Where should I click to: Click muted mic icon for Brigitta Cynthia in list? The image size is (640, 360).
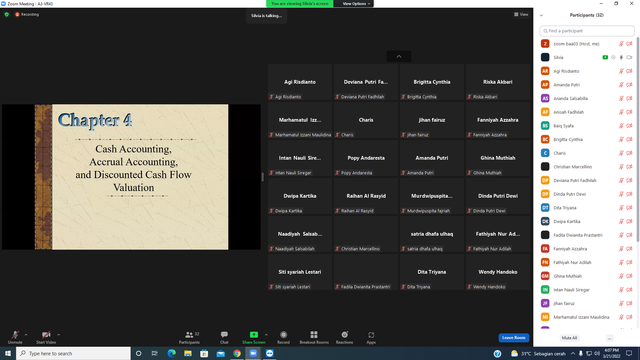pos(621,140)
